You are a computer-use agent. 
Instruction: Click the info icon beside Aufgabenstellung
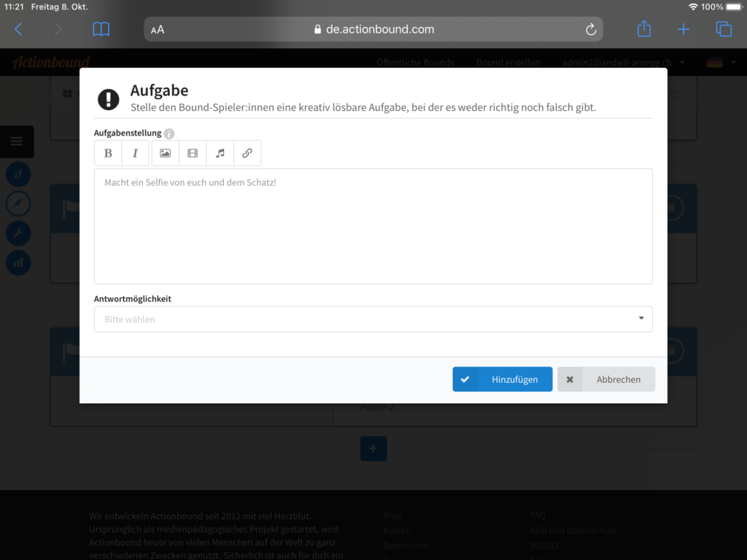tap(169, 133)
